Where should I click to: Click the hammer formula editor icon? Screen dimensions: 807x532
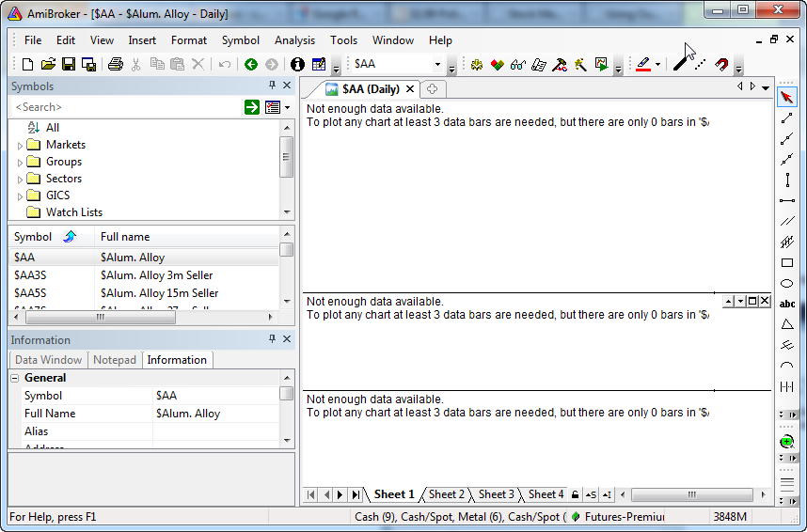[560, 64]
